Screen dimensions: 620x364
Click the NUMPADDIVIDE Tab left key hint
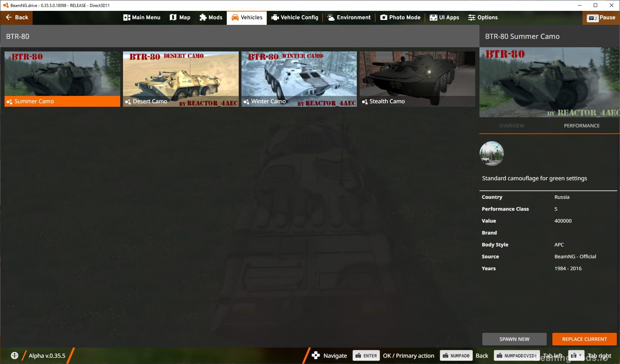point(517,356)
